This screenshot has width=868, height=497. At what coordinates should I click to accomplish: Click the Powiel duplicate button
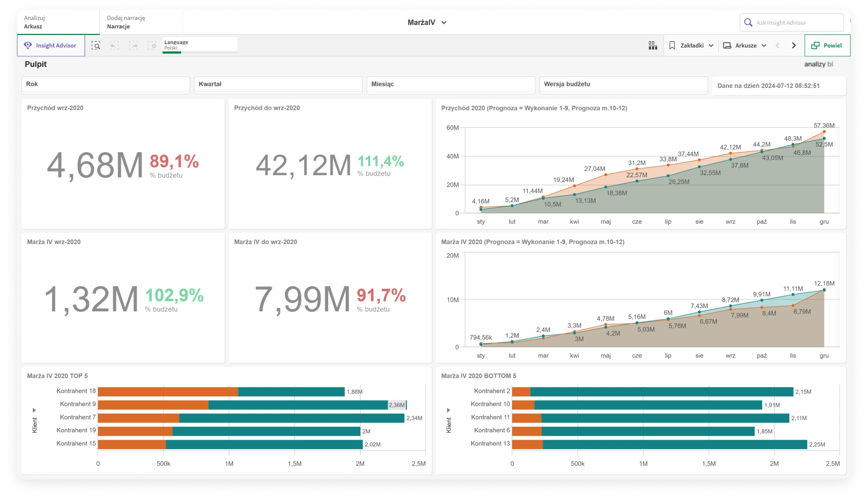(827, 45)
